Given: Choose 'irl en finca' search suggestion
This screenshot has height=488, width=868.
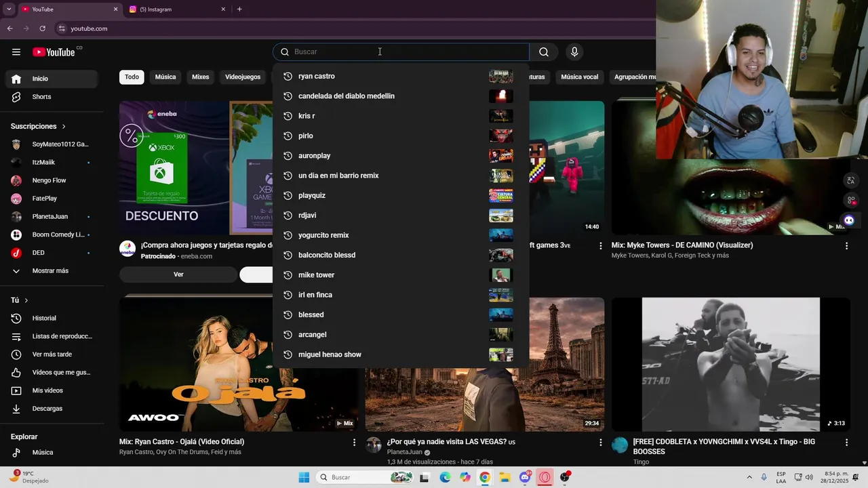Looking at the screenshot, I should 401,295.
